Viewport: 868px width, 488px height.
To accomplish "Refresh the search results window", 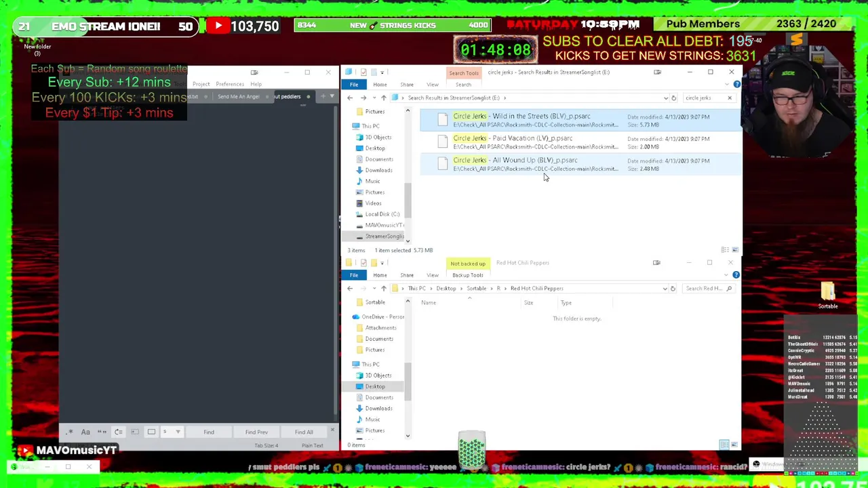I will tap(673, 98).
